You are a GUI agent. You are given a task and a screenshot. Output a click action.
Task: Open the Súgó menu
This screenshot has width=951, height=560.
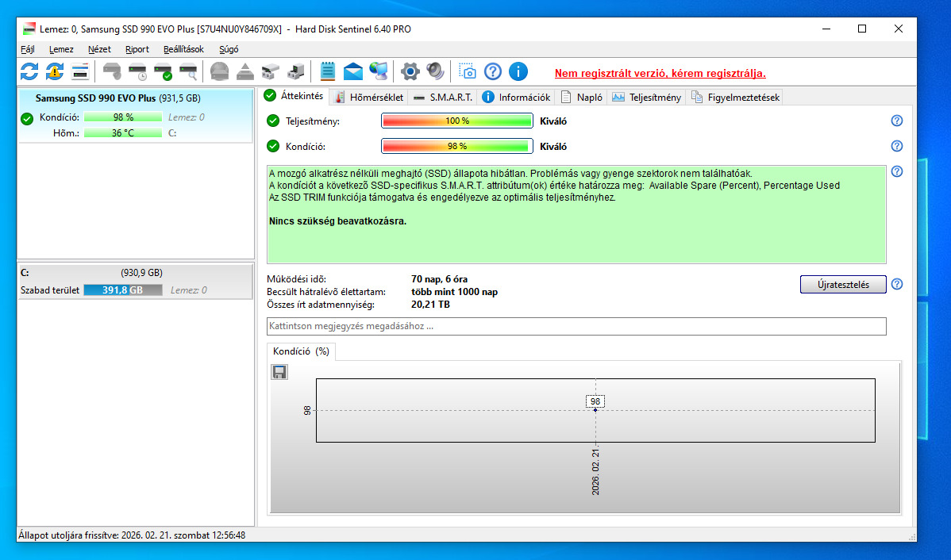pyautogui.click(x=229, y=49)
